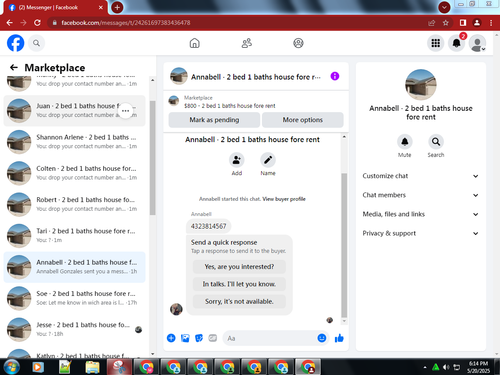Click Mark as pending button
This screenshot has height=375, width=500.
click(x=214, y=120)
